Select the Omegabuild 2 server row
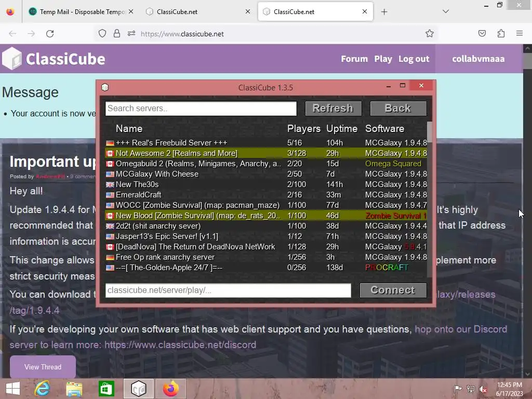This screenshot has width=532, height=399. point(265,164)
